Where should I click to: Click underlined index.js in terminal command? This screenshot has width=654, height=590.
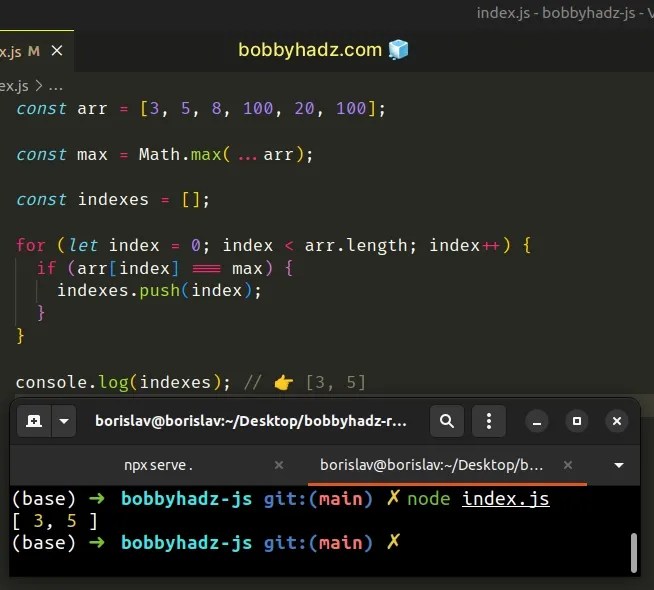click(506, 499)
